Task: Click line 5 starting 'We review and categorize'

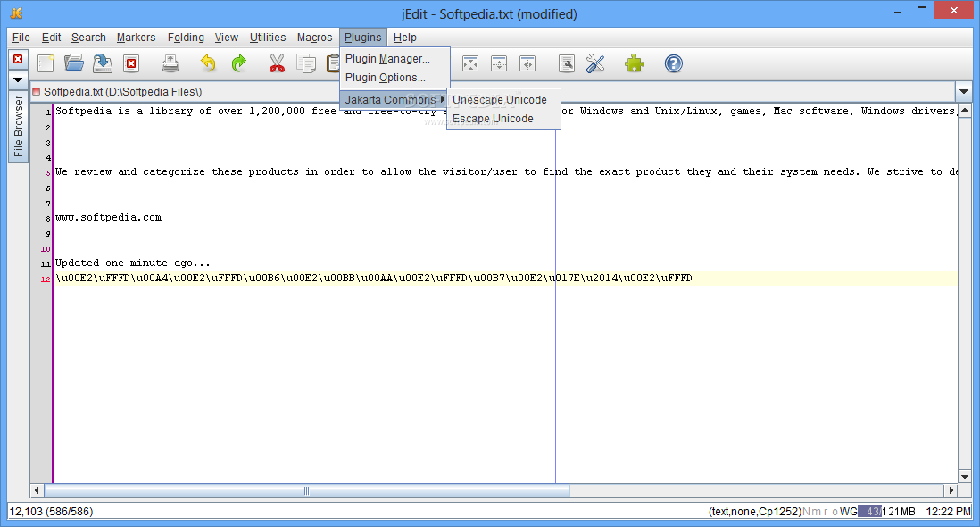Action: 506,171
